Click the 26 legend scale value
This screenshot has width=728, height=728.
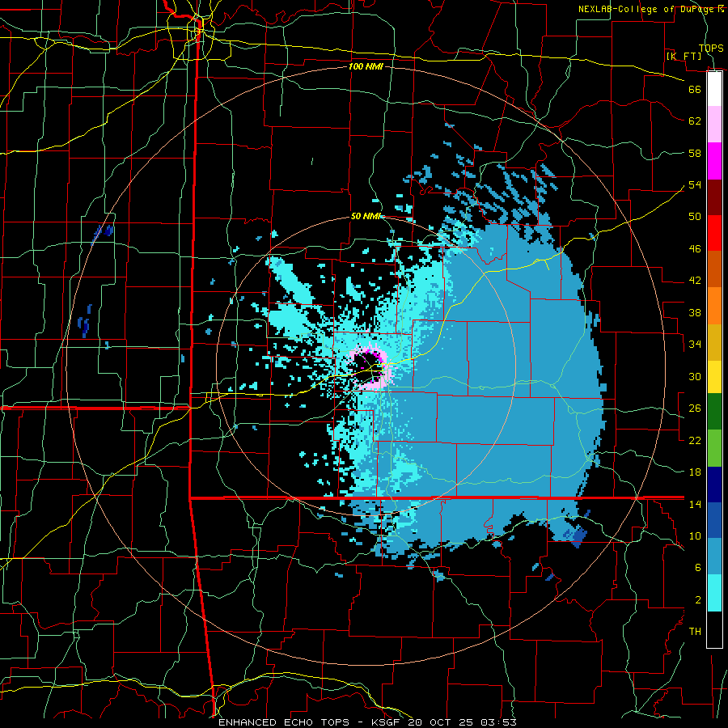click(695, 408)
